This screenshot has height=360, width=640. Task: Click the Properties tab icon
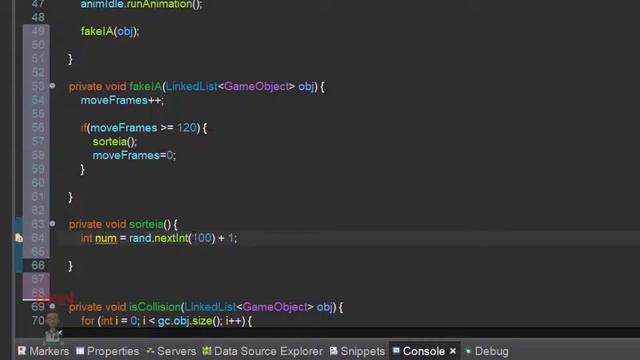pos(80,351)
